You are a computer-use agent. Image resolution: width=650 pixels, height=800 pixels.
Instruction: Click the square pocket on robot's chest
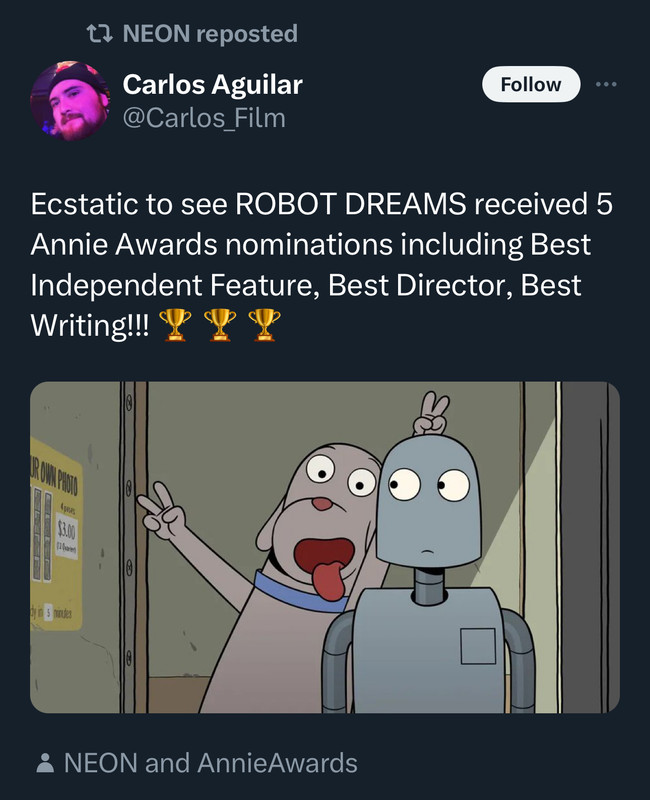click(x=478, y=646)
